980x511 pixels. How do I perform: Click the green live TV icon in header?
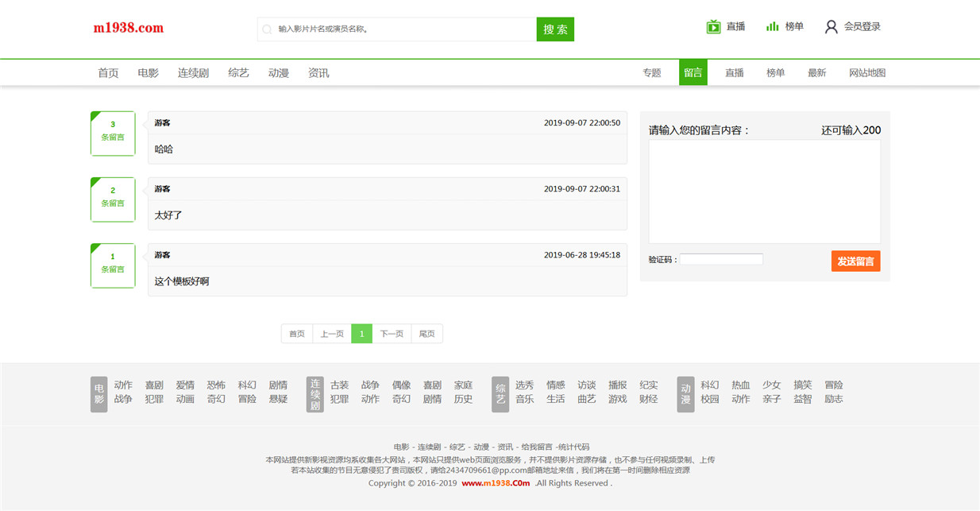click(x=713, y=27)
